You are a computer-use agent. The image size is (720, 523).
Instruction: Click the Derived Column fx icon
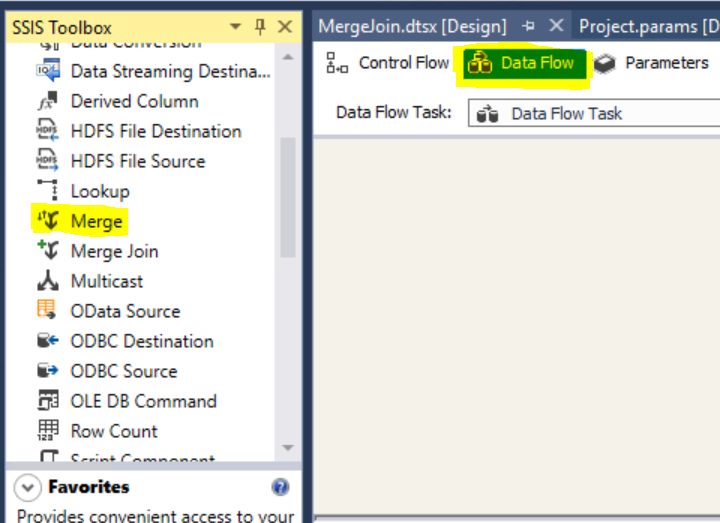tap(48, 101)
